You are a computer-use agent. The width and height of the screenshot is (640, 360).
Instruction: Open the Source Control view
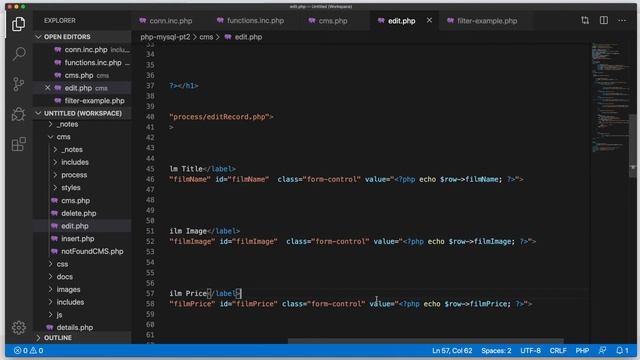pos(18,84)
